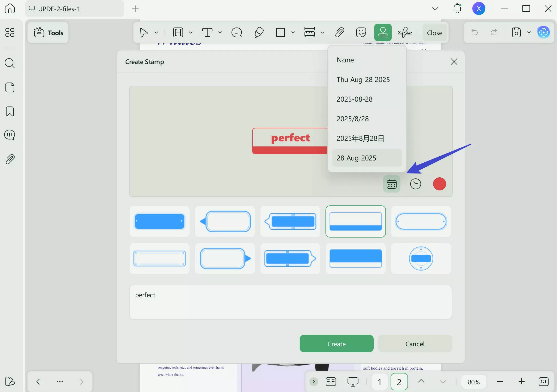Open the bookmark panel in sidebar
The height and width of the screenshot is (392, 557).
(x=10, y=111)
